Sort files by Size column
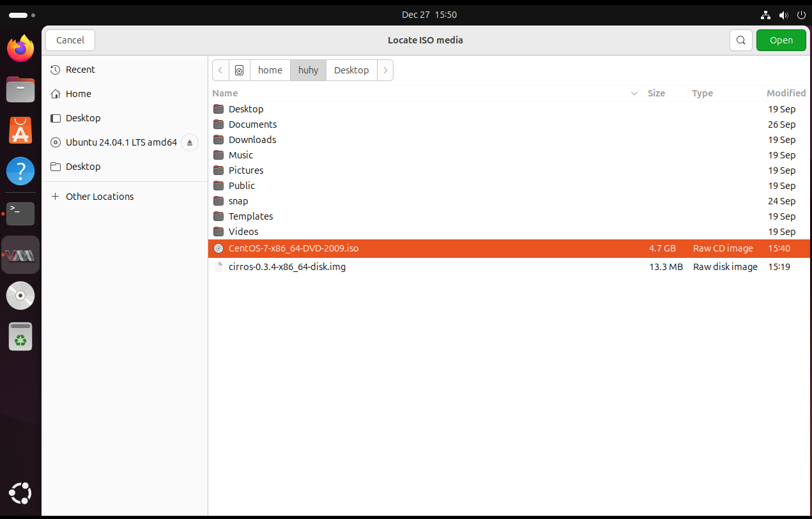This screenshot has height=519, width=812. pyautogui.click(x=656, y=93)
